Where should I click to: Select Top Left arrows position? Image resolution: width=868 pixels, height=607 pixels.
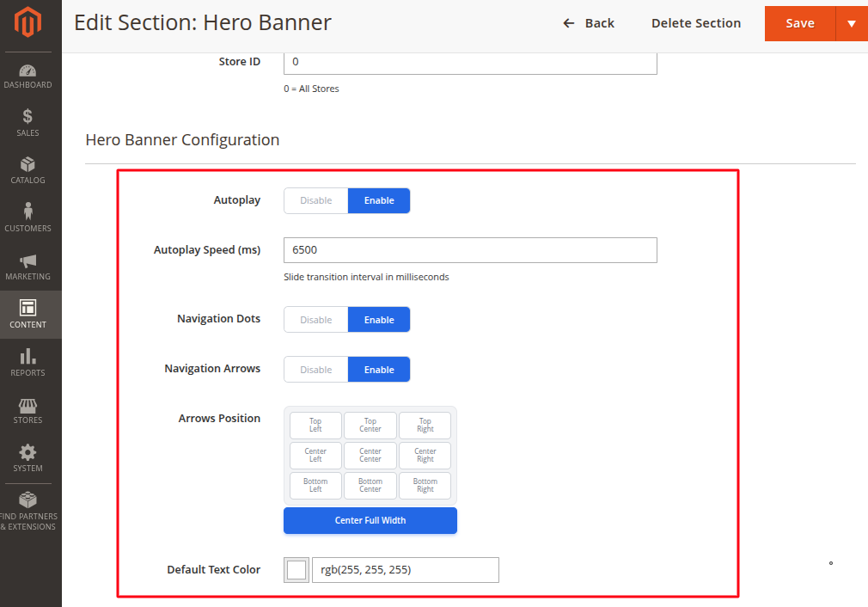pyautogui.click(x=315, y=426)
